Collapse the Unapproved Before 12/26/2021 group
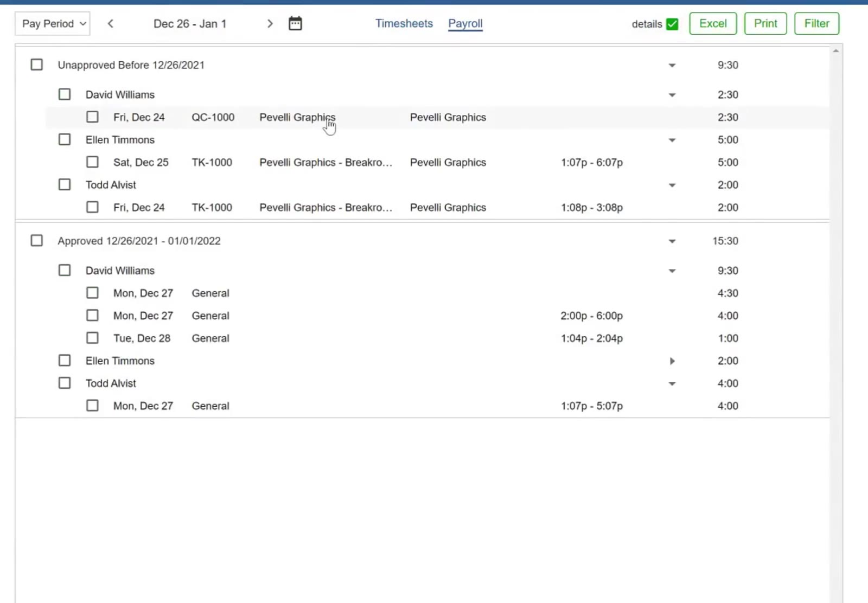Viewport: 868px width, 603px height. [672, 65]
